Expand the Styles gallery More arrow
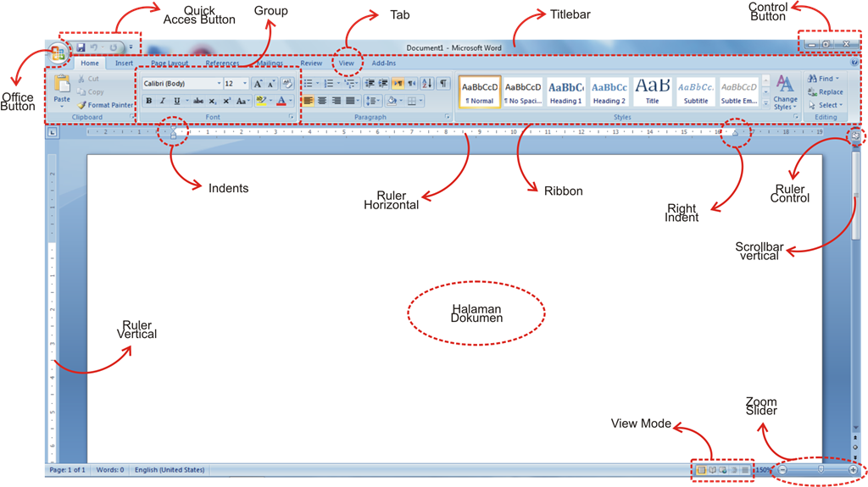This screenshot has width=868, height=487. [x=765, y=103]
